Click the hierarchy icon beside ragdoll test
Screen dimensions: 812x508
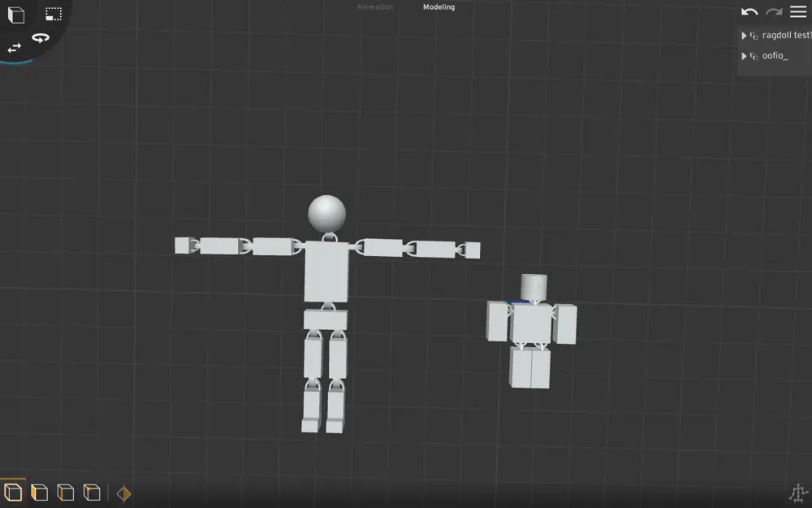(754, 35)
